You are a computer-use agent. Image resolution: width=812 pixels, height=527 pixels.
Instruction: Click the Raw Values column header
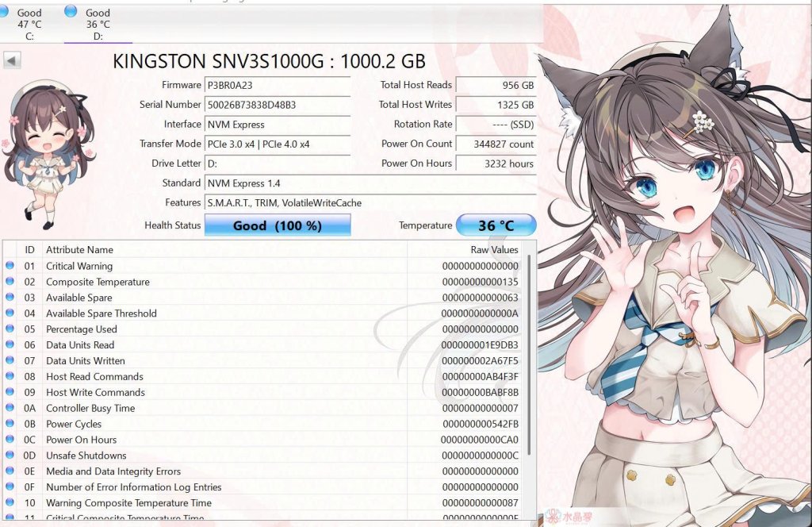[x=465, y=250]
